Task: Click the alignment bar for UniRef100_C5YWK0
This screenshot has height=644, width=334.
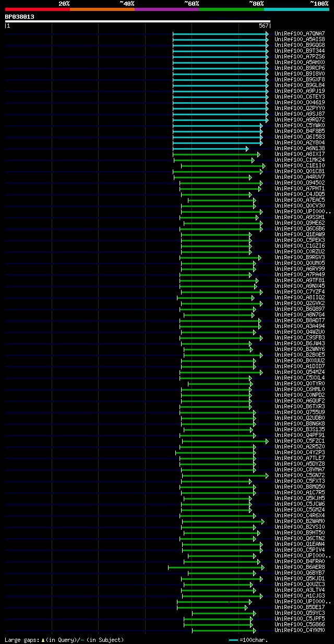Action: point(218,125)
